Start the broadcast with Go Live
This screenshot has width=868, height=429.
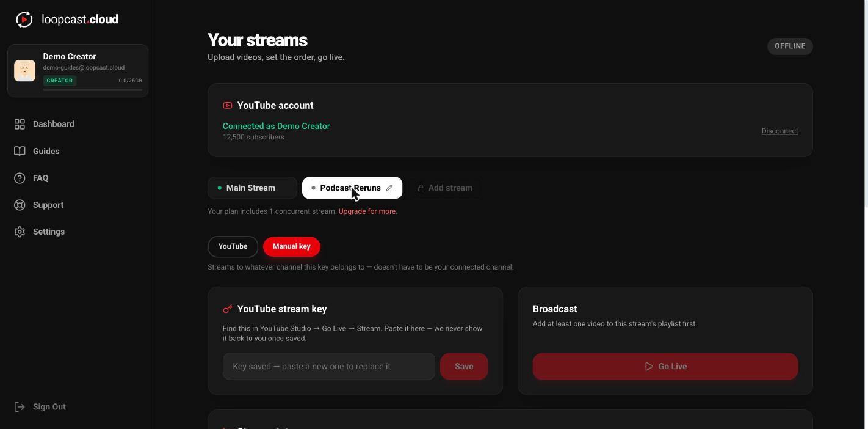665,366
